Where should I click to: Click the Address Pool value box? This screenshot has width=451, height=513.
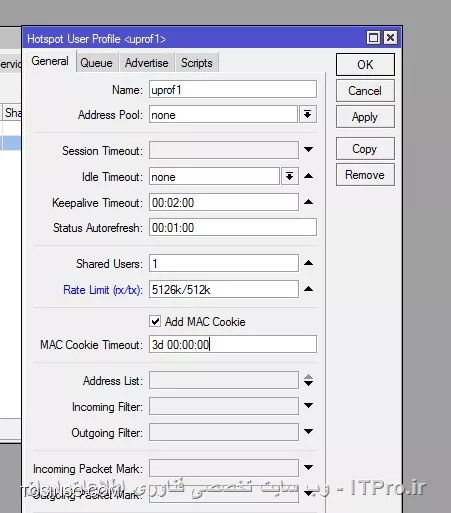click(x=223, y=115)
